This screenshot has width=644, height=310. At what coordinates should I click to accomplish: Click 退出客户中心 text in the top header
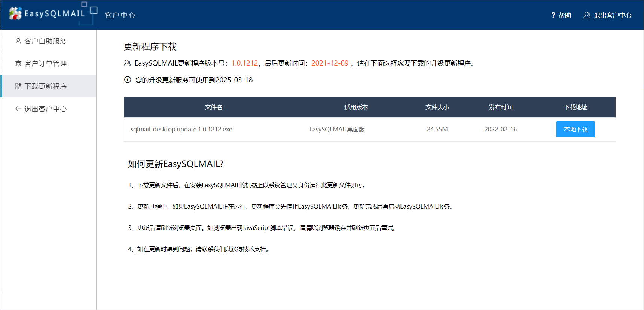coord(613,15)
